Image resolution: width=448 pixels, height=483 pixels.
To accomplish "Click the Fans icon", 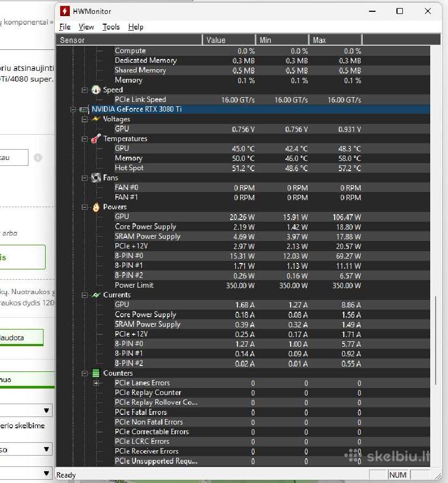I will (96, 178).
